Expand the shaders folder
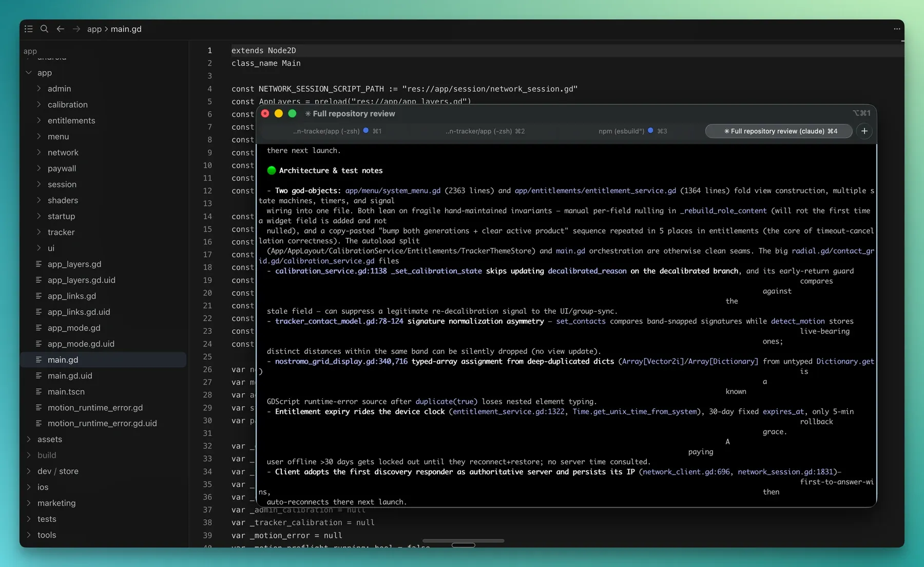 (x=39, y=200)
